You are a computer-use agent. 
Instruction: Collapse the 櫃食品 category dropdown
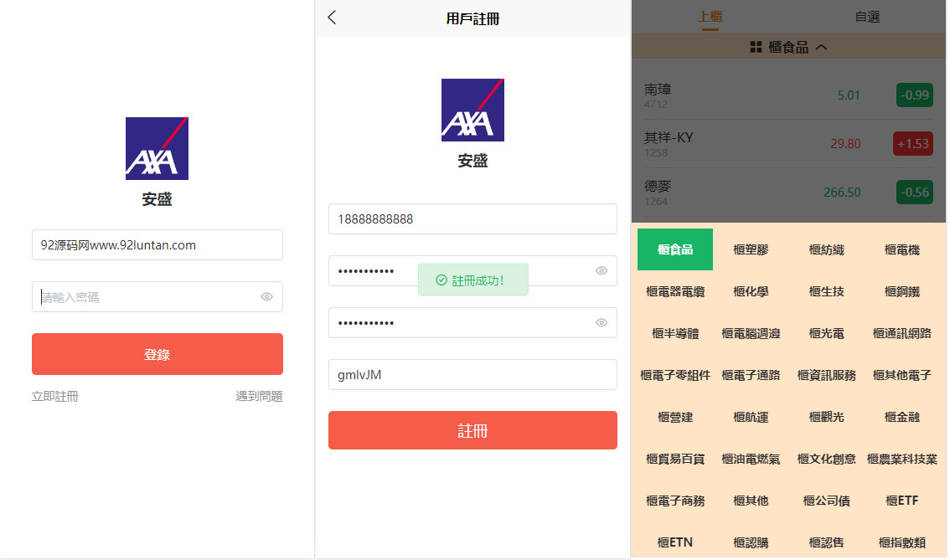pos(821,48)
